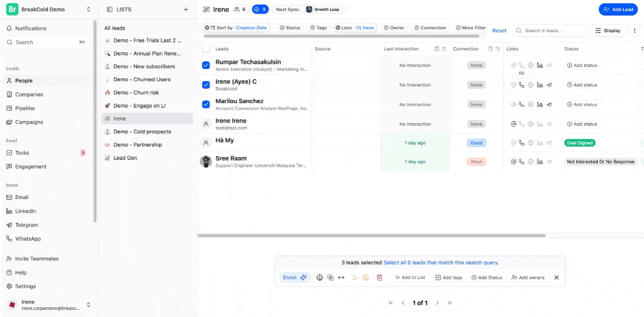Click LinkedIn icon in Irene (Ayee) C row
Image resolution: width=644 pixels, height=317 pixels.
point(540,84)
